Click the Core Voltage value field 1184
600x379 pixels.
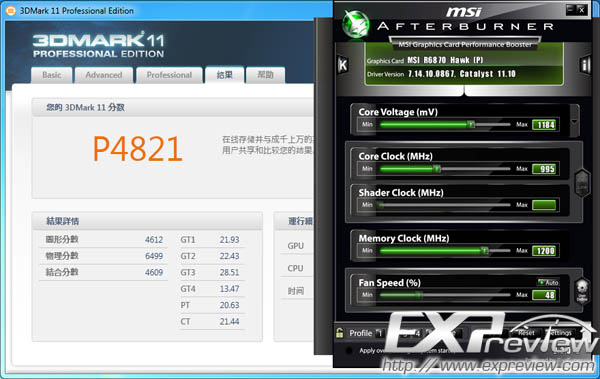coord(545,125)
